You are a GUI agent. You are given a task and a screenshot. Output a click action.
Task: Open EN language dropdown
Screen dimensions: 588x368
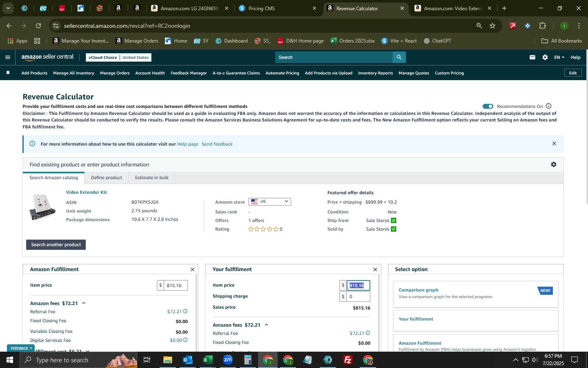559,57
